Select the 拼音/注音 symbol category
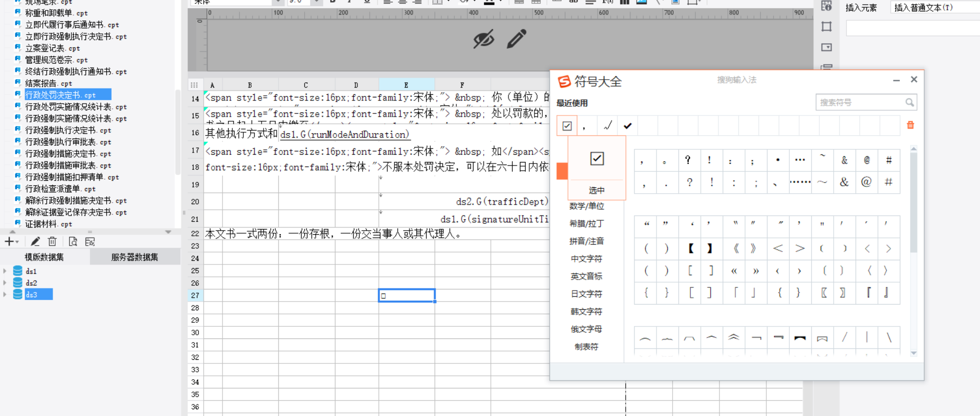Screen dimensions: 980x416 point(587,242)
